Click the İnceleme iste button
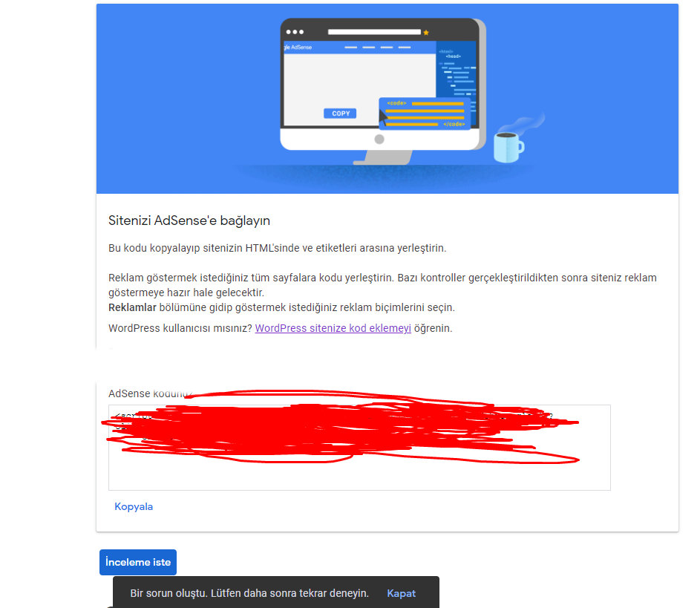This screenshot has width=700, height=608. (138, 562)
